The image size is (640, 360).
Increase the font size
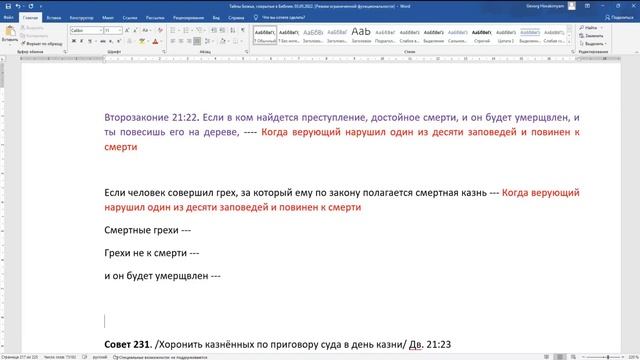[x=127, y=31]
